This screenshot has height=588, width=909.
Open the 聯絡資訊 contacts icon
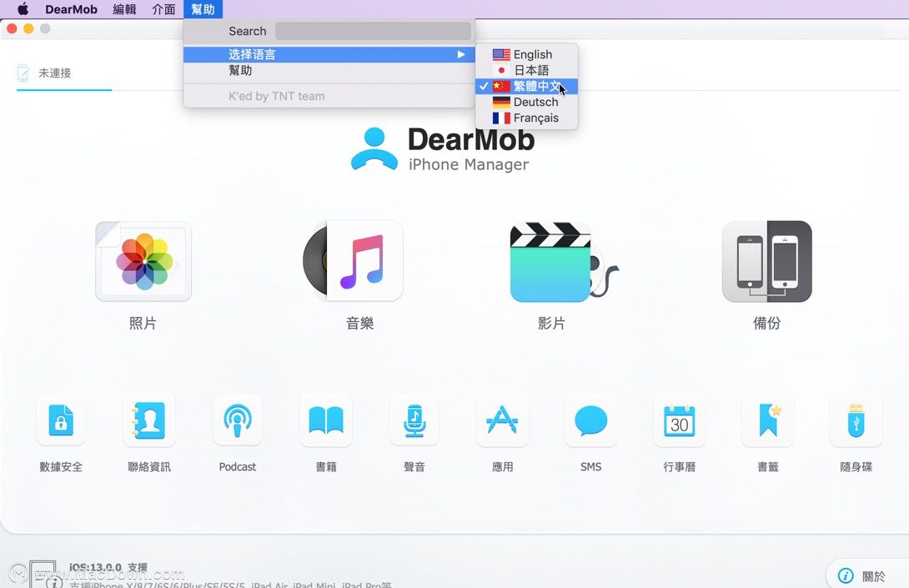(149, 420)
